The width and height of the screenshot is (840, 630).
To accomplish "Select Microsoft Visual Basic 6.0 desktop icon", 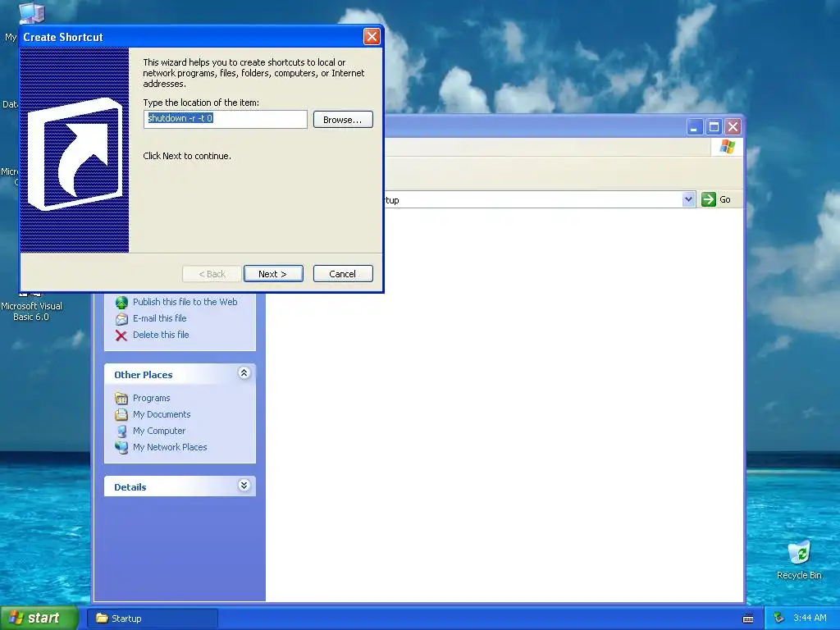I will pos(31,305).
